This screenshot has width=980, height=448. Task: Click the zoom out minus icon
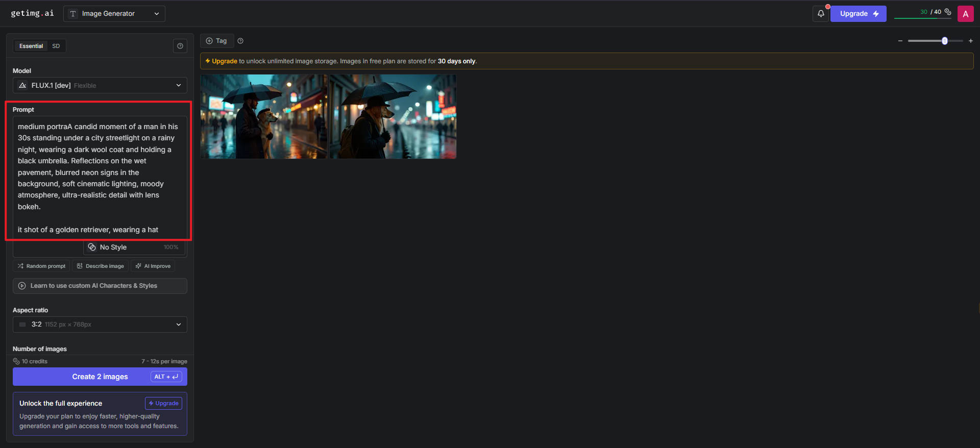click(x=900, y=41)
